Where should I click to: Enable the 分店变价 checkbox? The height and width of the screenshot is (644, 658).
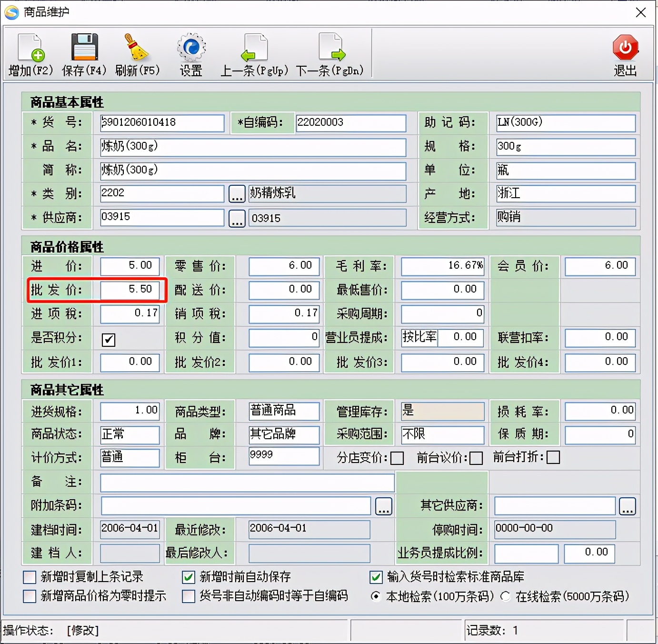pyautogui.click(x=397, y=457)
